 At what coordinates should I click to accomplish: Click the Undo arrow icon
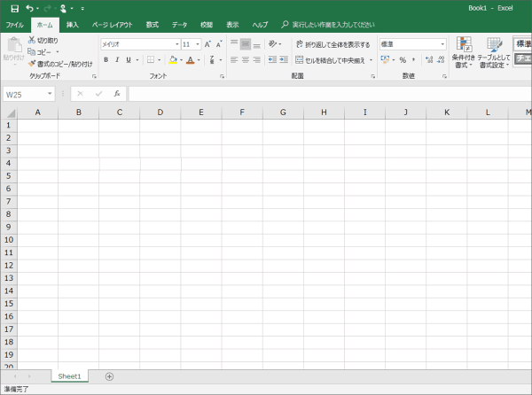(29, 8)
